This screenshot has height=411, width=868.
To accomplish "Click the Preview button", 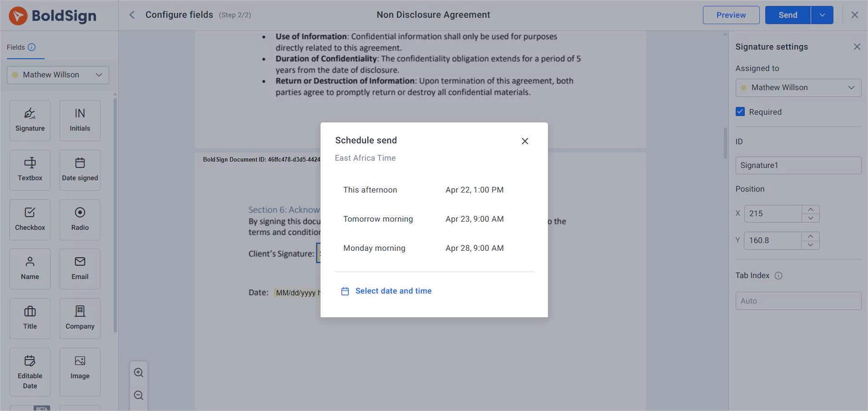I will point(731,15).
